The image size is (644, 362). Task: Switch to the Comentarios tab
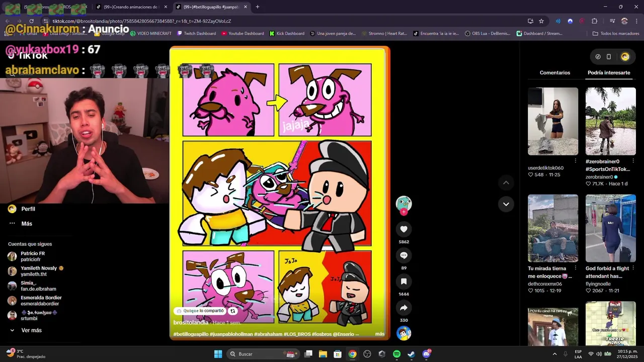click(555, 73)
